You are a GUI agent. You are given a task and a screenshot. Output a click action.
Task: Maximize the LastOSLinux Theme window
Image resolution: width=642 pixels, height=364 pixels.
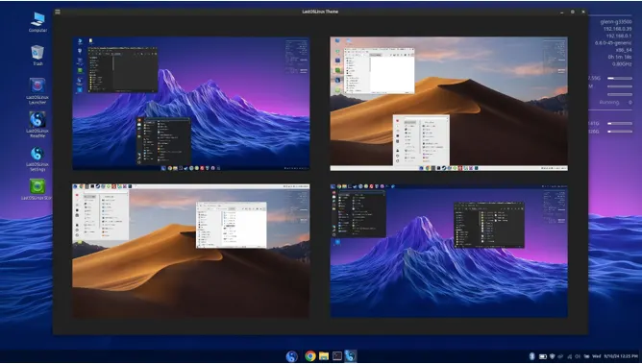click(x=573, y=12)
